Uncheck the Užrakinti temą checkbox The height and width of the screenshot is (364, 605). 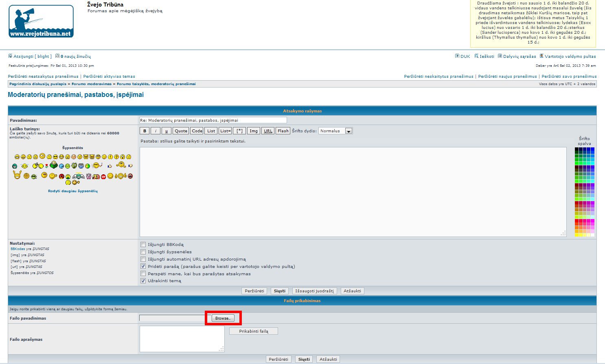(143, 281)
